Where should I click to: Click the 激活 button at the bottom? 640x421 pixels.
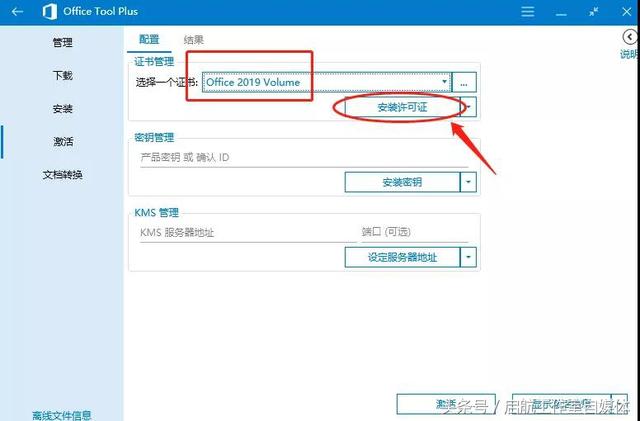pos(446,404)
